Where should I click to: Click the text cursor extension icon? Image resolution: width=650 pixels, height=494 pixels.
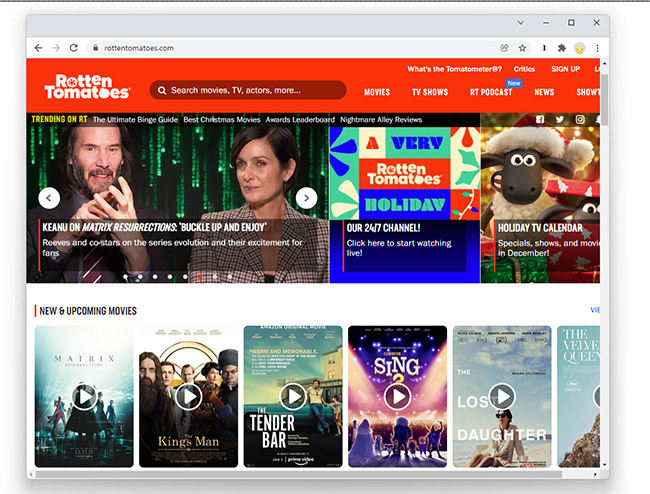544,48
